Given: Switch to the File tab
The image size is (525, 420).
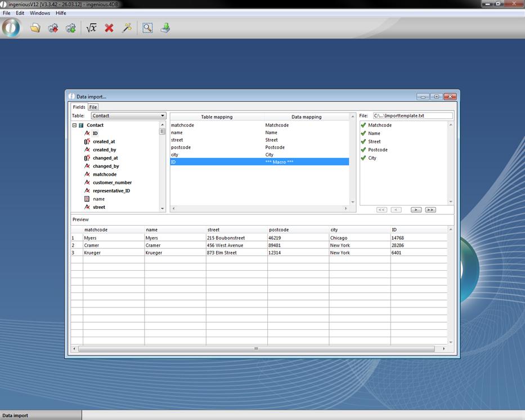Looking at the screenshot, I should click(x=93, y=107).
